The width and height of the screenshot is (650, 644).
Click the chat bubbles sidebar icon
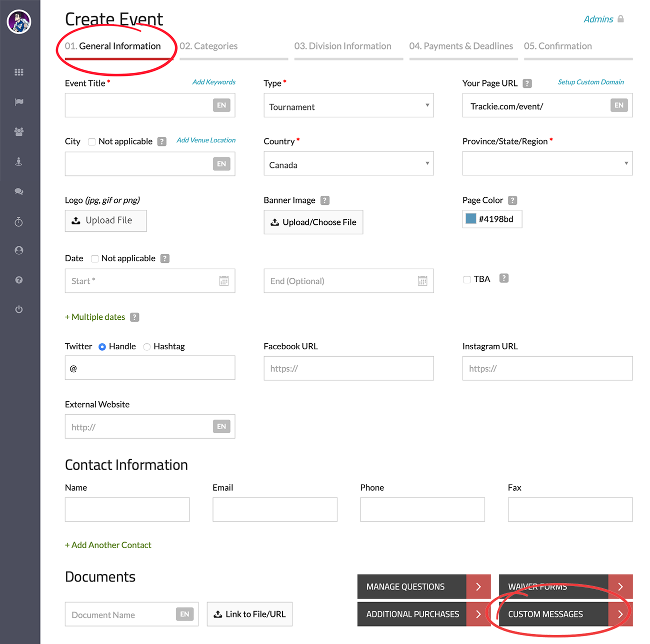click(x=19, y=191)
